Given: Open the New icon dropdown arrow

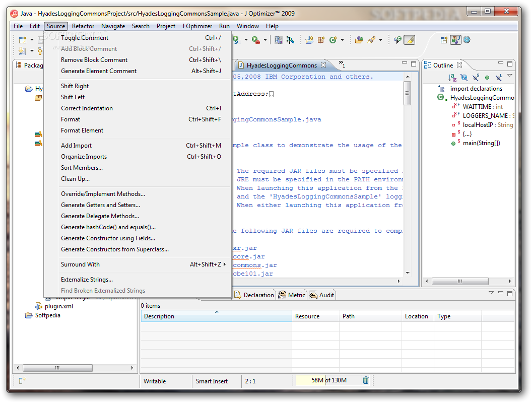Looking at the screenshot, I should click(x=32, y=40).
